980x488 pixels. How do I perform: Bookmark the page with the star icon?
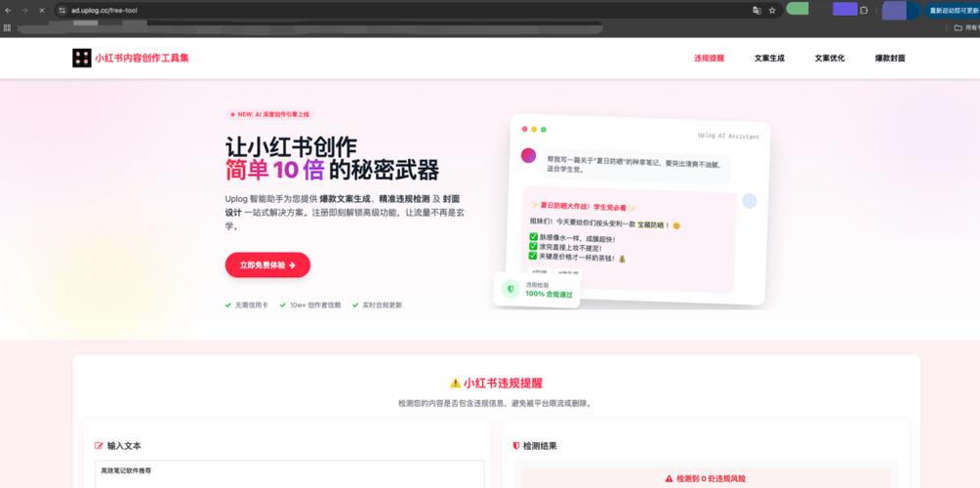tap(772, 11)
